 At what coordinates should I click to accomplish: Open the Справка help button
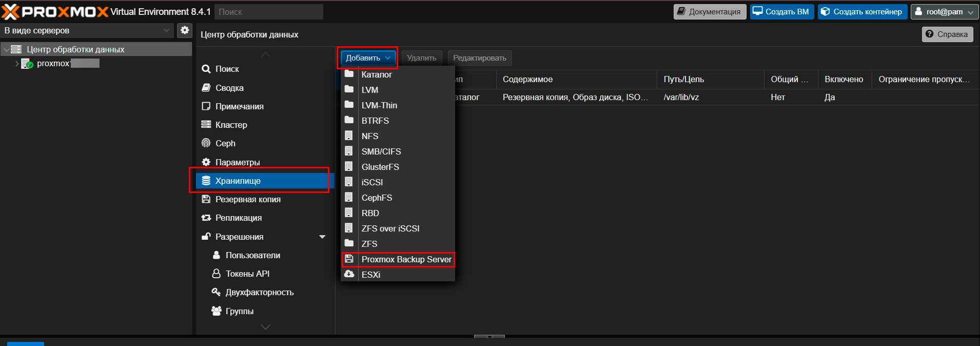coord(947,34)
